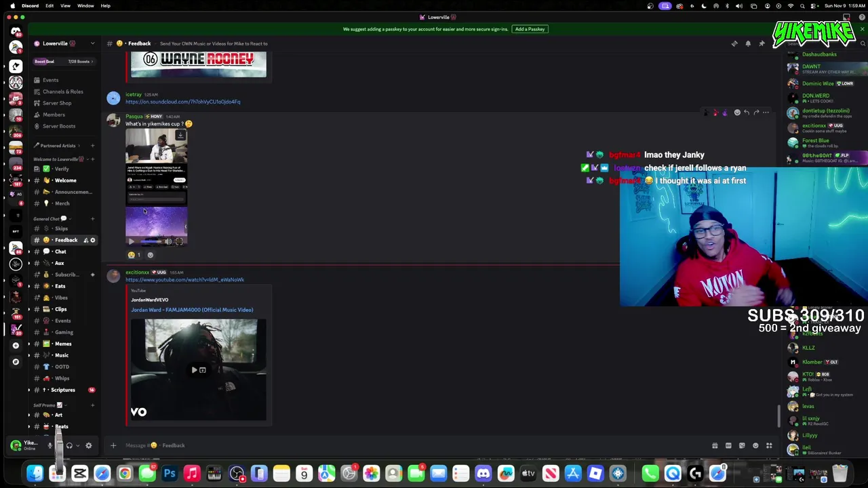
Task: Open the GIF picker
Action: 728,445
